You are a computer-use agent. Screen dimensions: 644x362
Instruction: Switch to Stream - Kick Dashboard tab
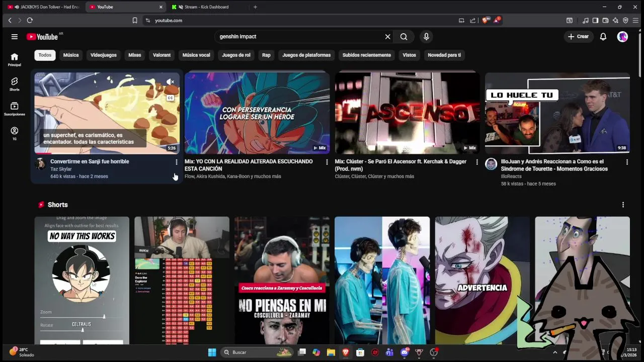(207, 7)
